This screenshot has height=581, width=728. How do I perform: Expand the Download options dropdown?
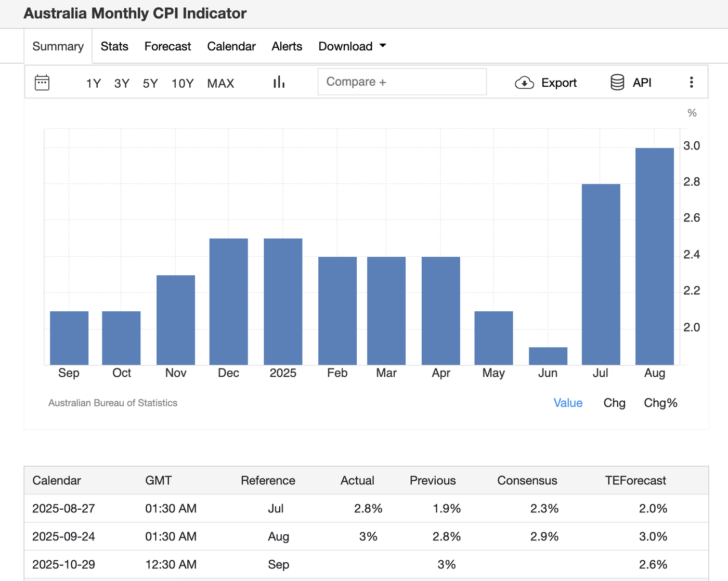point(352,46)
